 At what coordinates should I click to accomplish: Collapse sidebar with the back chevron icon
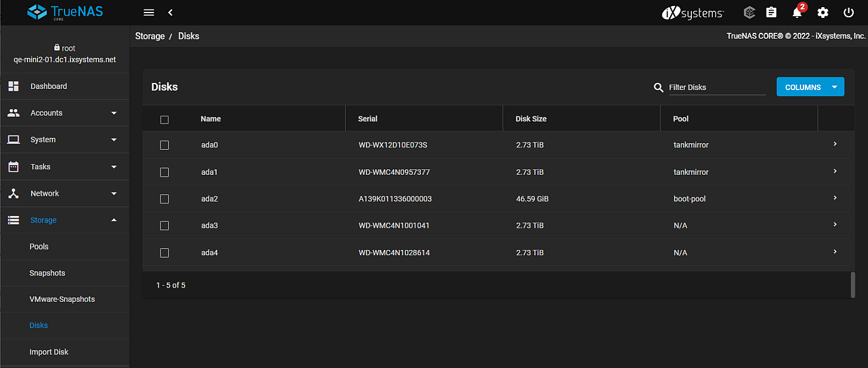click(x=171, y=13)
